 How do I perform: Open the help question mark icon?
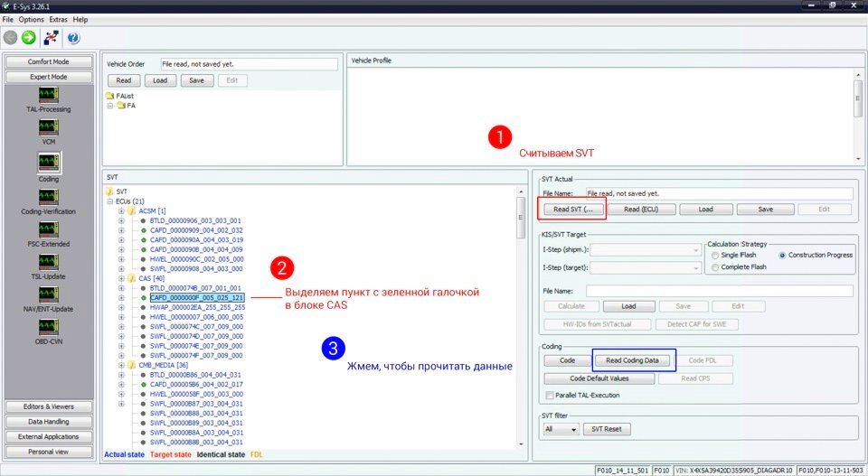tap(73, 38)
